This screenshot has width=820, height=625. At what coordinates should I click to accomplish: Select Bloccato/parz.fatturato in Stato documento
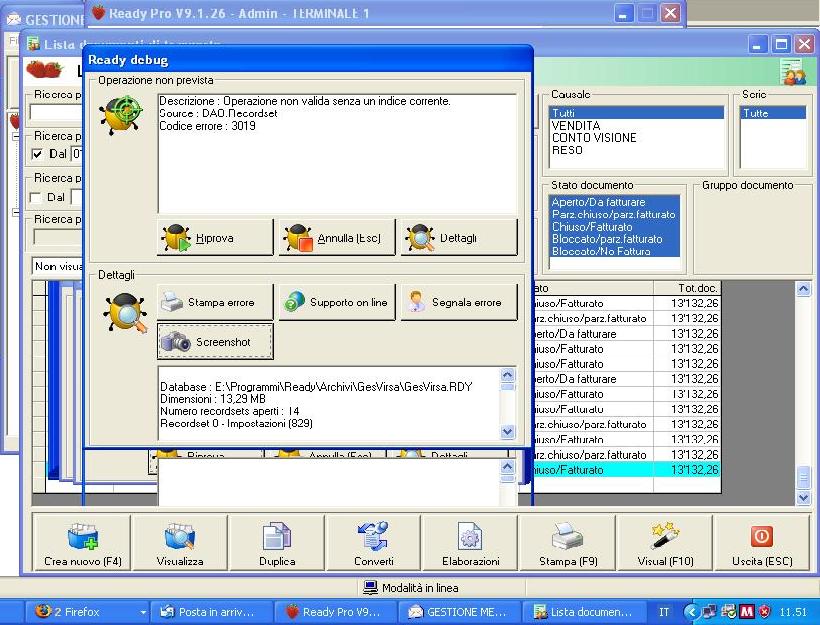(614, 239)
